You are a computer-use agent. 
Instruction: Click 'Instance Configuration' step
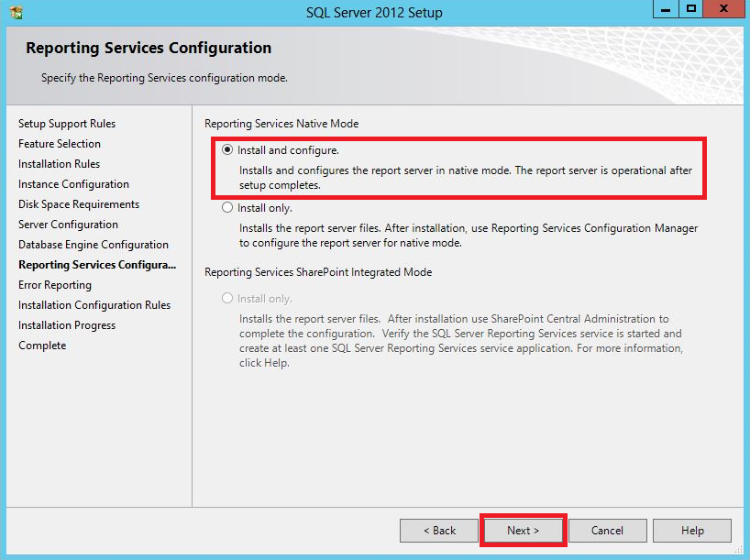click(x=73, y=184)
